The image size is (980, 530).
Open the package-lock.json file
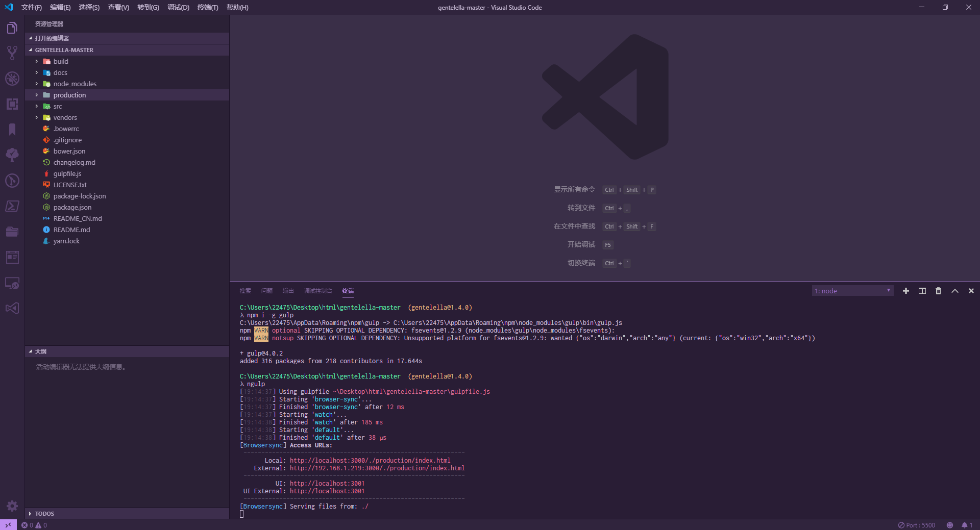tap(127, 196)
